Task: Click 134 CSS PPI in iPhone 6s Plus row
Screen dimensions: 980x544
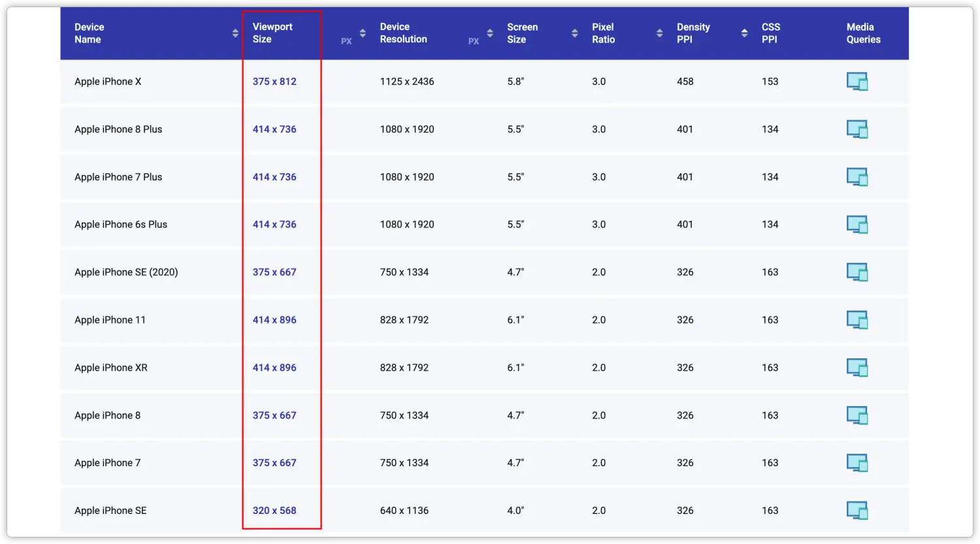Action: pos(770,224)
